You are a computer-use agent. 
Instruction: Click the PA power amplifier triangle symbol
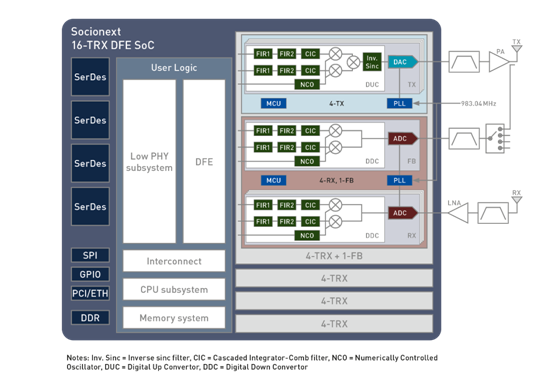pos(499,62)
